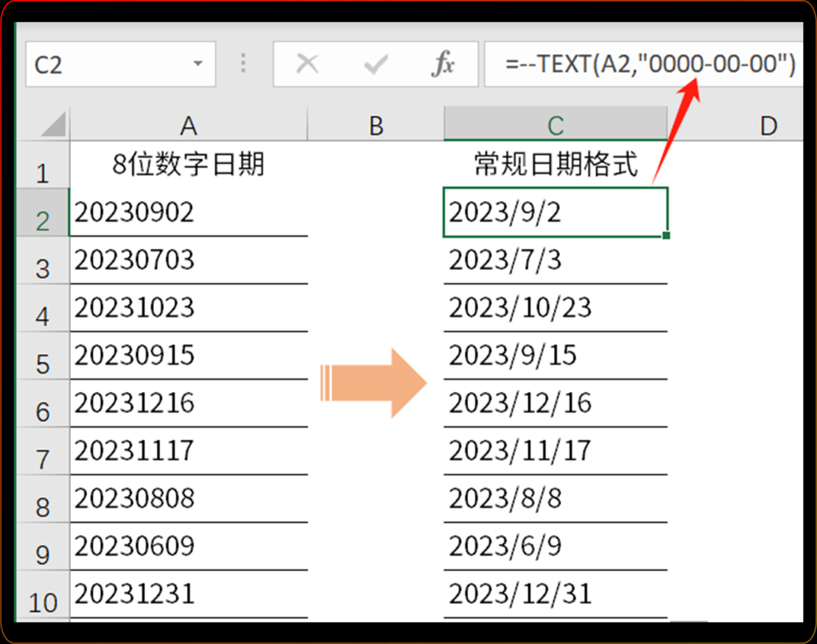817x644 pixels.
Task: Click header cell "8位数字日期"
Action: coord(188,165)
